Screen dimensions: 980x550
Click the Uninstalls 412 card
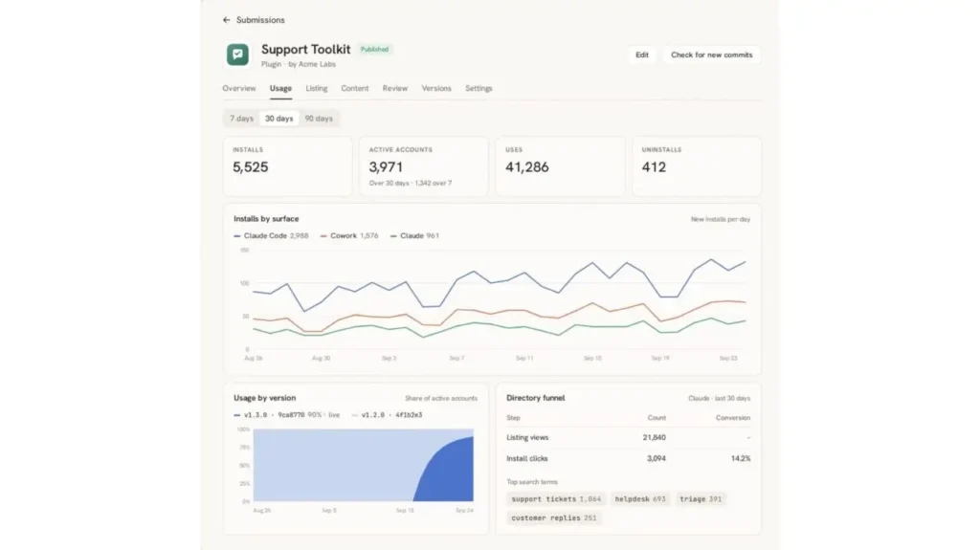coord(697,166)
